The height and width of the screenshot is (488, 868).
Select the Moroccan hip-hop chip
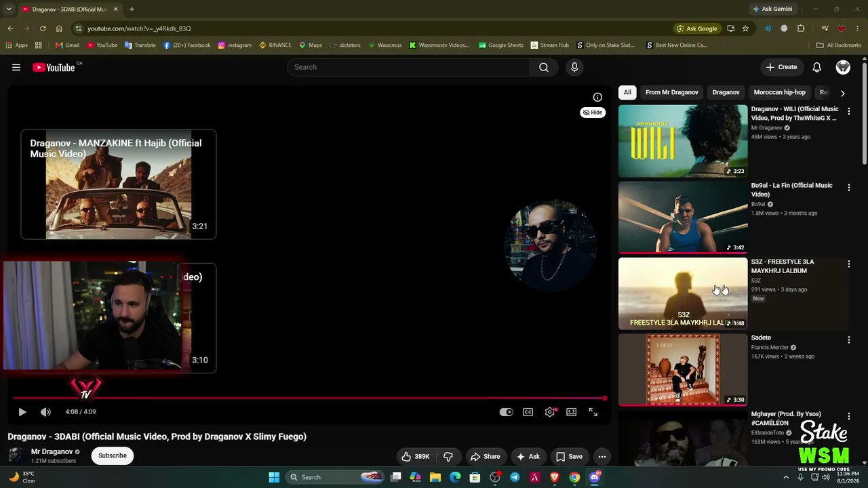[780, 92]
